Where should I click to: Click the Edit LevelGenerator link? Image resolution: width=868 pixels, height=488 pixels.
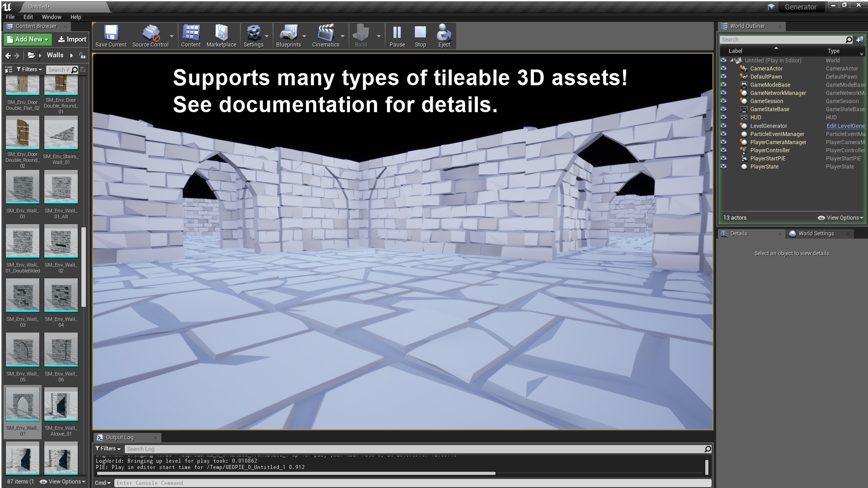click(x=845, y=126)
